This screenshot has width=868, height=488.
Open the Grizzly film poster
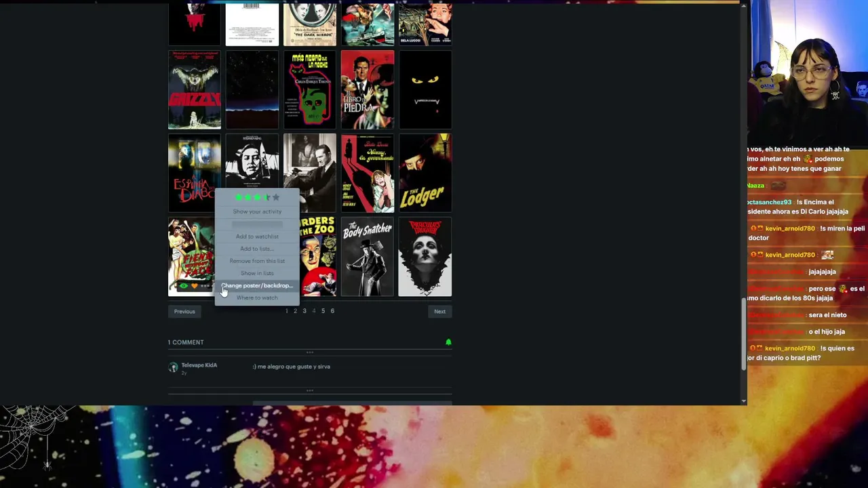[x=195, y=89]
